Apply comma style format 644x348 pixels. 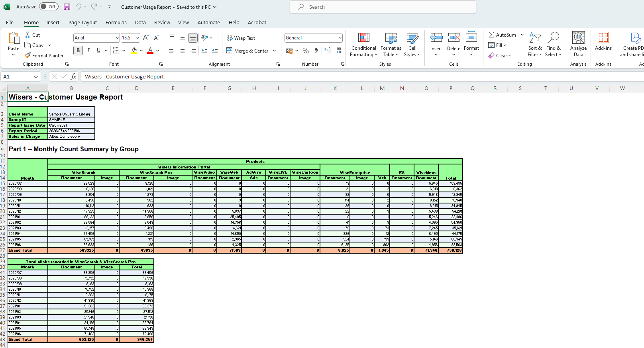(316, 51)
